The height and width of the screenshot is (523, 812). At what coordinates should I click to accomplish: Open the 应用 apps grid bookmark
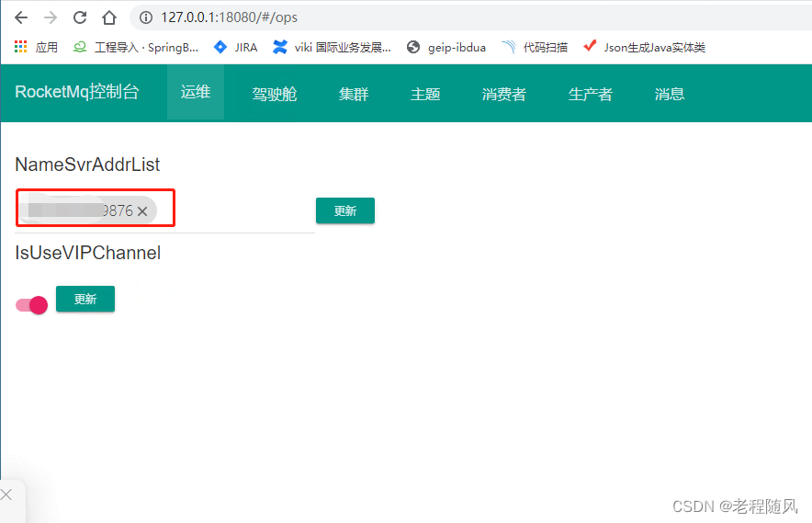point(36,47)
